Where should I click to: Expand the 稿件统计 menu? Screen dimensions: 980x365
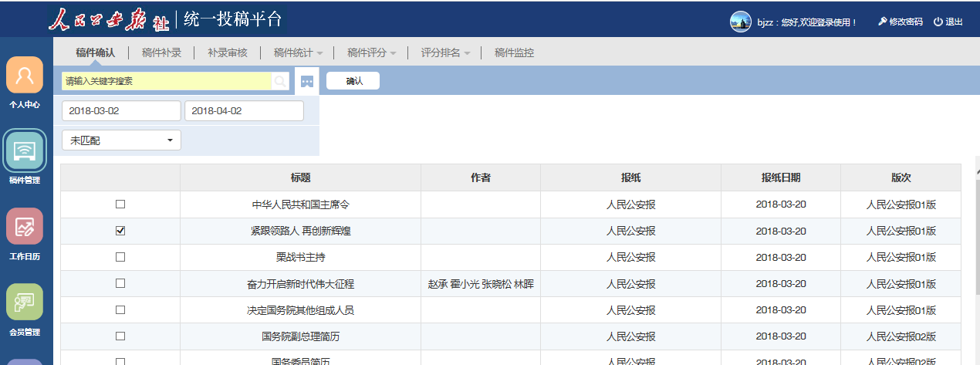pos(298,53)
